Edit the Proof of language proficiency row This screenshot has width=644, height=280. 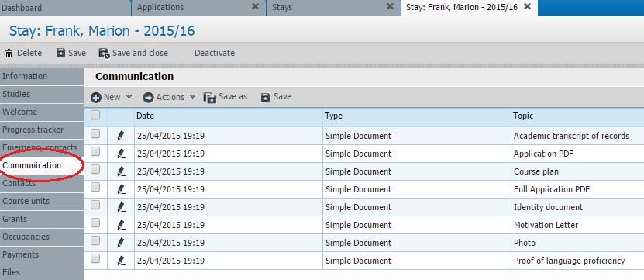tap(121, 261)
